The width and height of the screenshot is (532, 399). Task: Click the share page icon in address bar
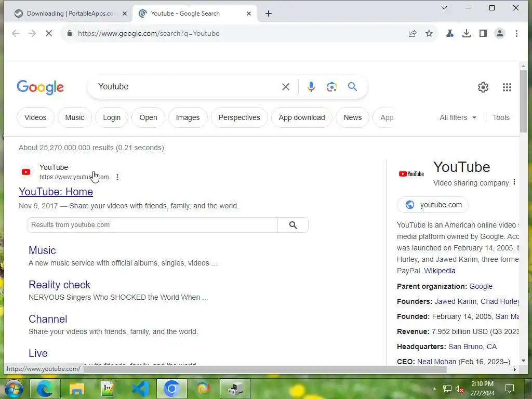(x=412, y=33)
